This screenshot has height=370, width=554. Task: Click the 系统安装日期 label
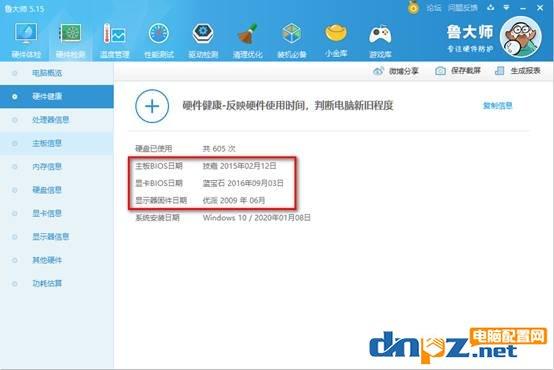point(157,218)
